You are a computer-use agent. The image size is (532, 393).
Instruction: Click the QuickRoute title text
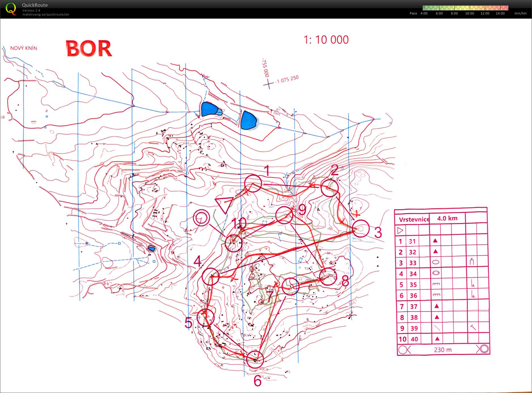(35, 5)
